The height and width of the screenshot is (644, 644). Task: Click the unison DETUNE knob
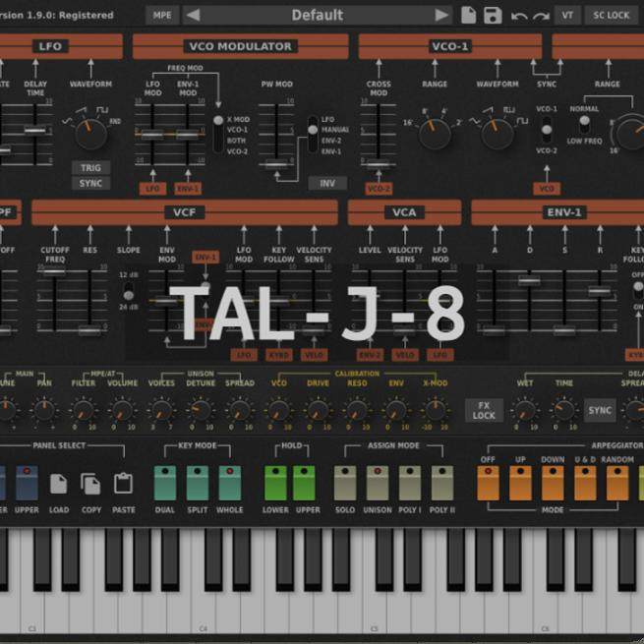pos(201,410)
